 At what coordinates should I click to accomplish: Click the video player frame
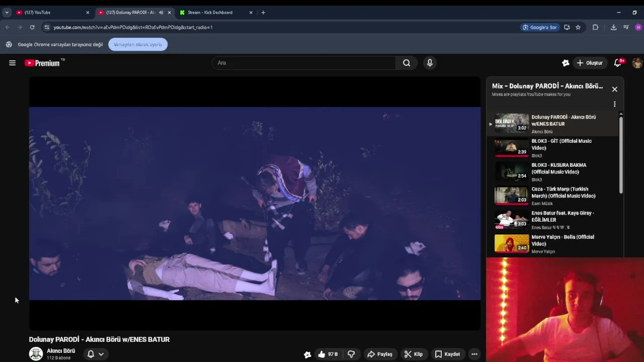point(255,203)
